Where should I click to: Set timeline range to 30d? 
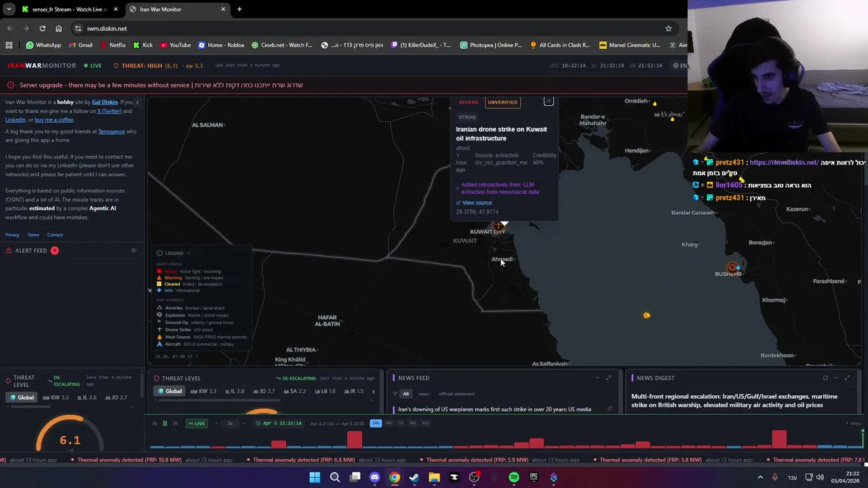pyautogui.click(x=412, y=423)
